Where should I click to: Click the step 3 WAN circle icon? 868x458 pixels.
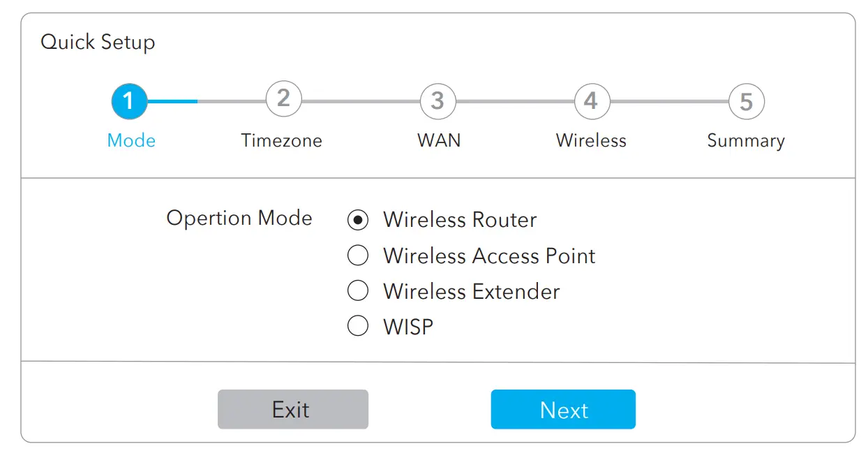(437, 101)
